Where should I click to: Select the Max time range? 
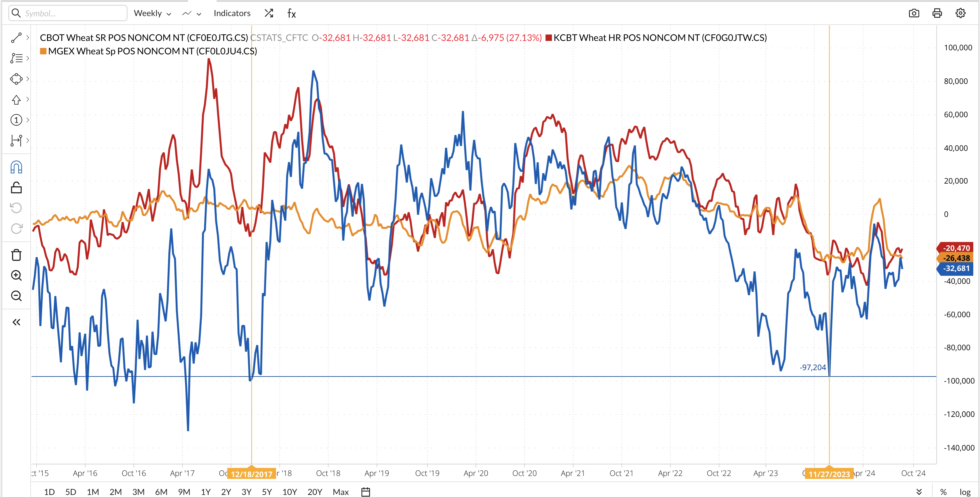(340, 492)
